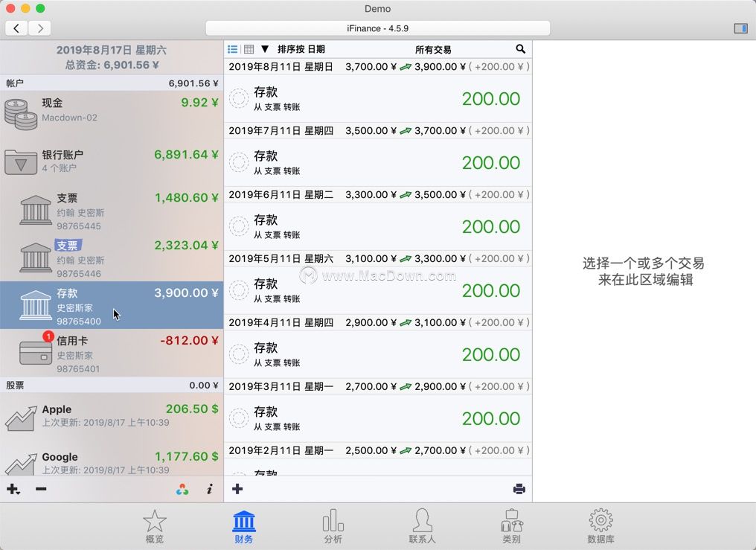Viewport: 756px width, 550px height.
Task: Print the transaction list
Action: (x=519, y=489)
